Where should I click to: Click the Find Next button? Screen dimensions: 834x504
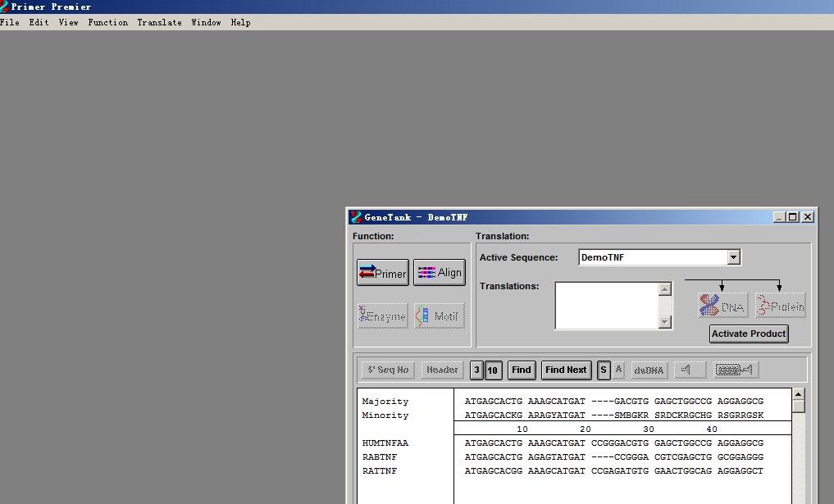point(566,370)
